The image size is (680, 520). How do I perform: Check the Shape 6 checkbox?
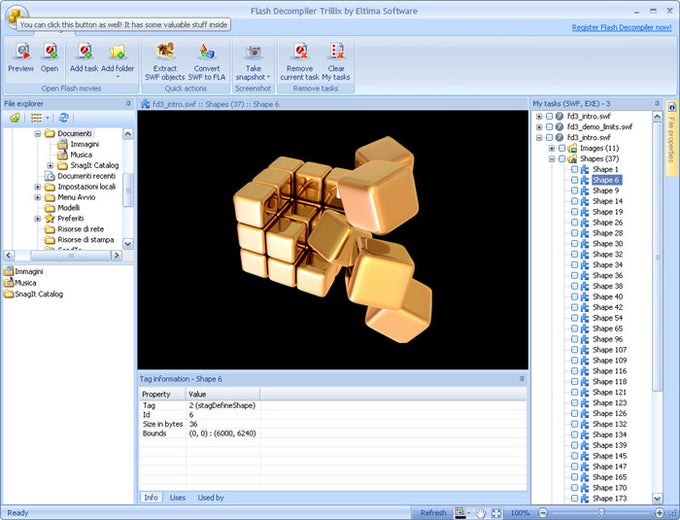point(575,180)
